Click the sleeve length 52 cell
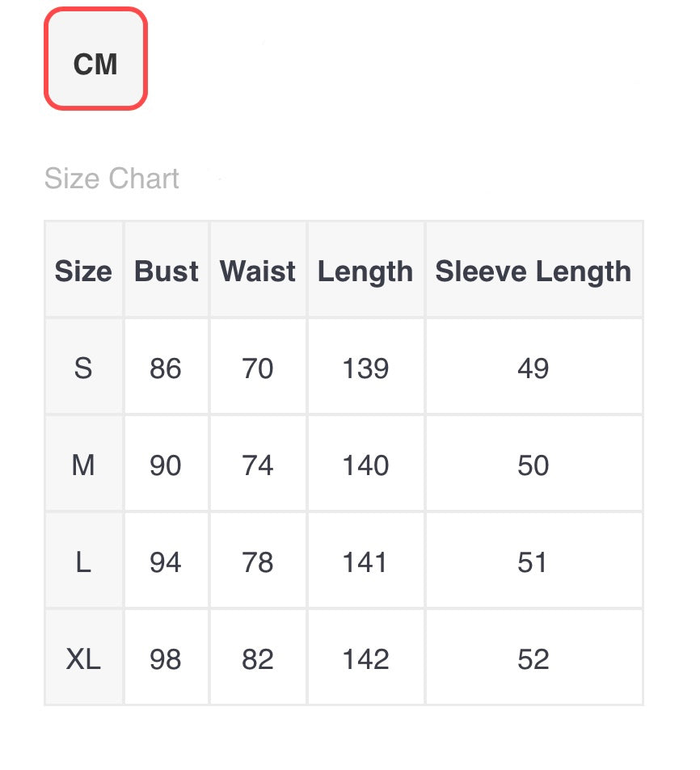Screen dimensions: 700x770 (x=533, y=659)
